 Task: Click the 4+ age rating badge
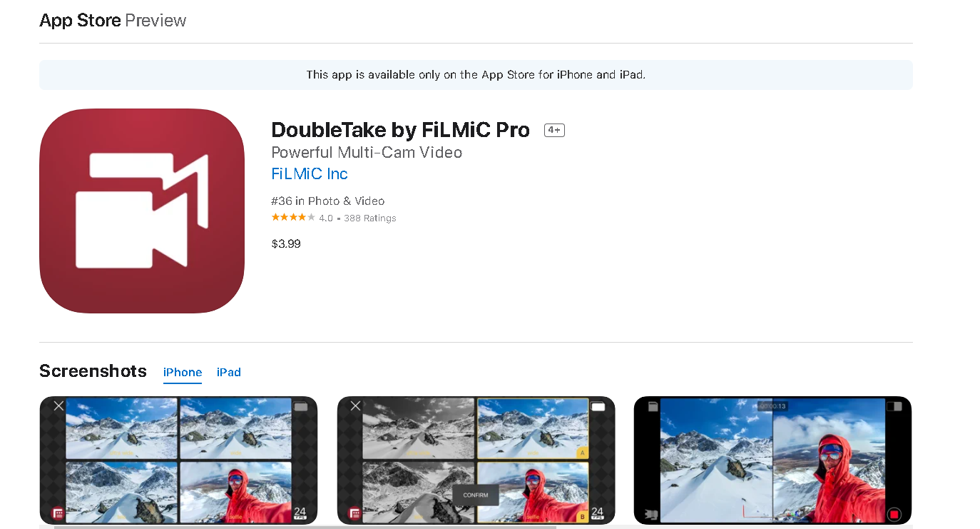point(554,130)
